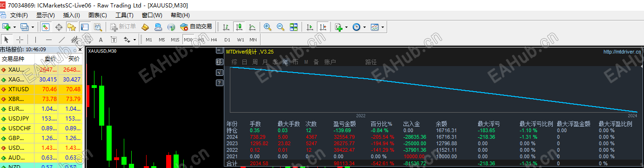Viewport: 644px width, 168px height.
Task: Expand the New Chart dropdown arrow
Action: tap(14, 27)
